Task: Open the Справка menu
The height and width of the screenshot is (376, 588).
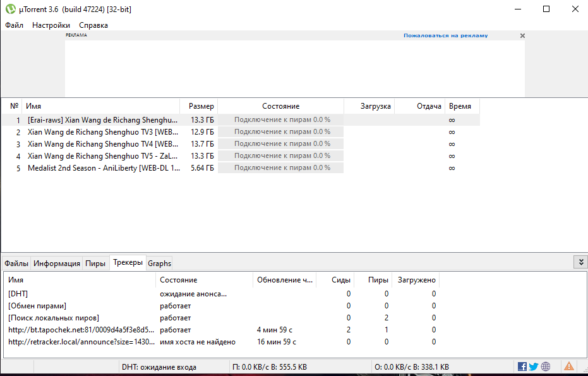Action: pos(93,25)
